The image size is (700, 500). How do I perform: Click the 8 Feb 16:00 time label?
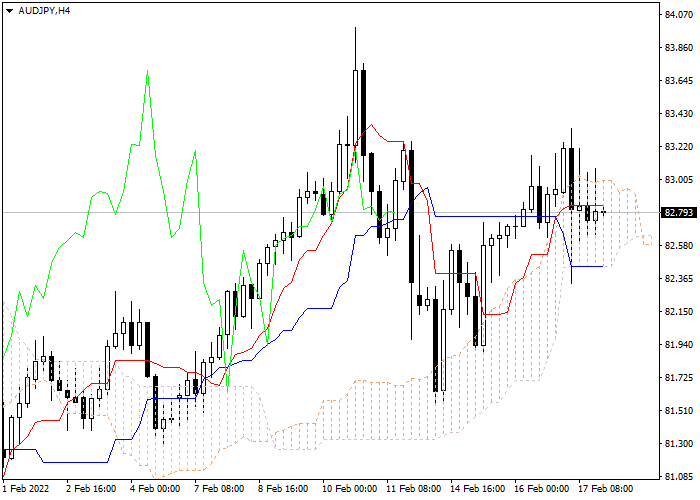283,489
